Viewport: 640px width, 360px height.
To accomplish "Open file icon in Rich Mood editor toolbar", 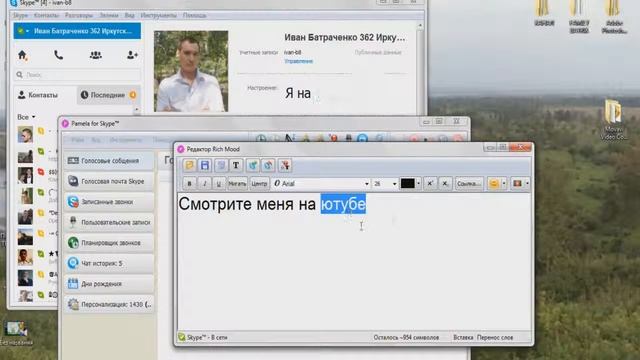I will tap(189, 165).
